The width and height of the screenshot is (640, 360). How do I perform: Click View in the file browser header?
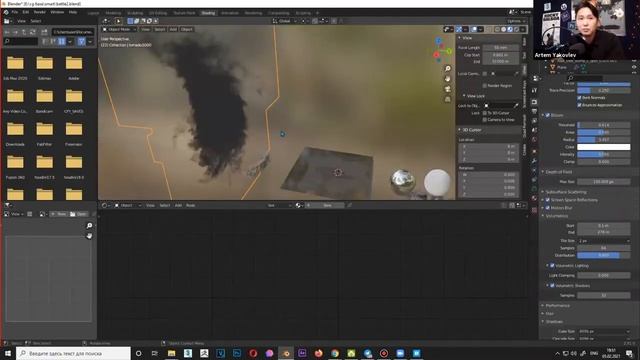21,21
